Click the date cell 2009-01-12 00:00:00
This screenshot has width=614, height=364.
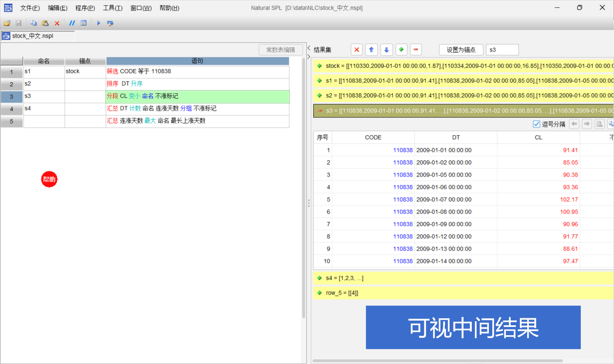[456, 237]
